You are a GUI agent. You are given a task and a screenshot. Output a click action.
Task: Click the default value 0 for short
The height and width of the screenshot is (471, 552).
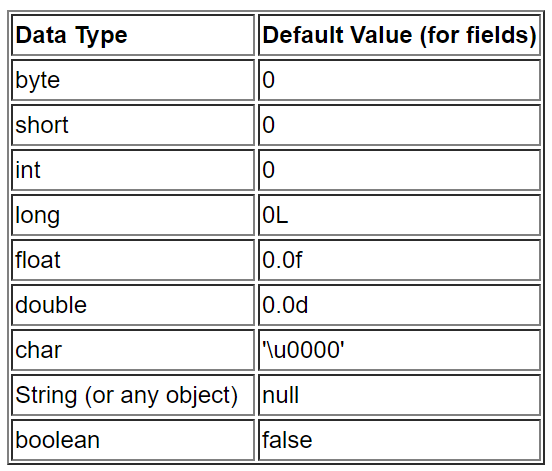(400, 125)
